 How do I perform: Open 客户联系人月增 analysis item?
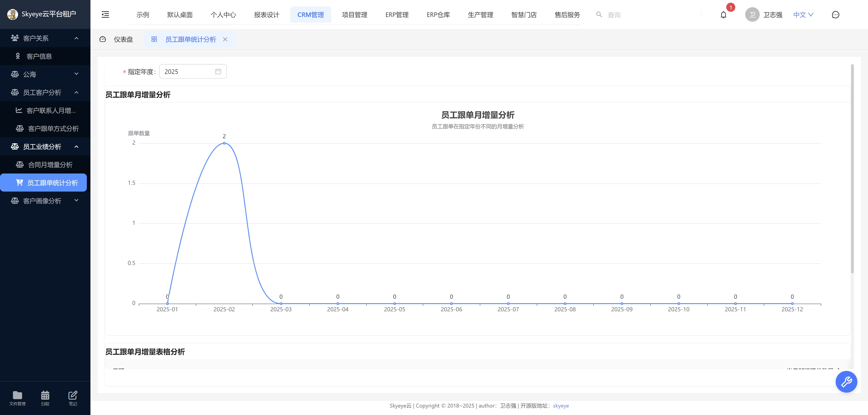[45, 110]
